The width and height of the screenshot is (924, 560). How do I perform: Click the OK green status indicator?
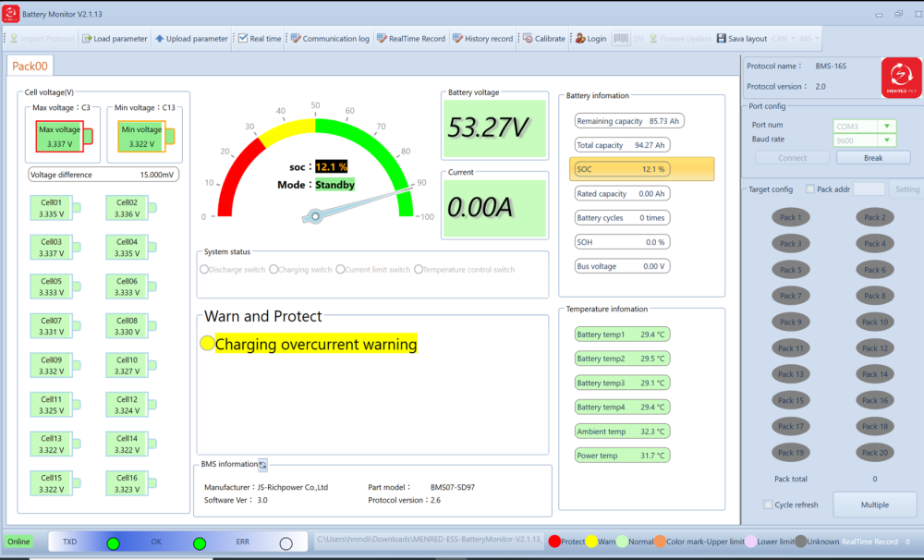click(200, 543)
